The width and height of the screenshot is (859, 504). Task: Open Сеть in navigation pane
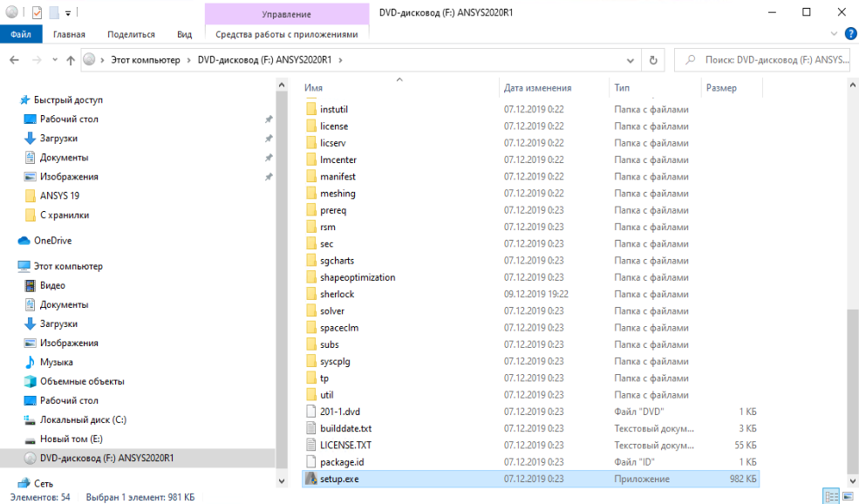44,484
